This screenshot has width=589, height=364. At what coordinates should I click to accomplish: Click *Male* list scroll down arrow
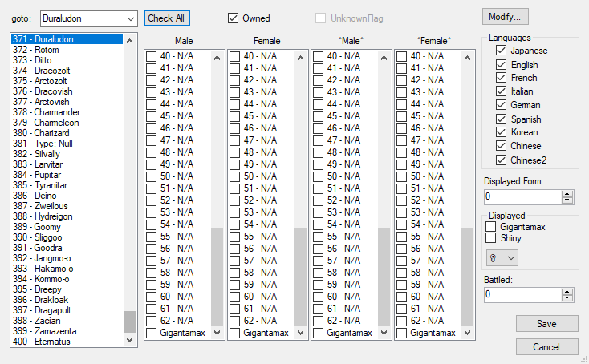[x=384, y=332]
